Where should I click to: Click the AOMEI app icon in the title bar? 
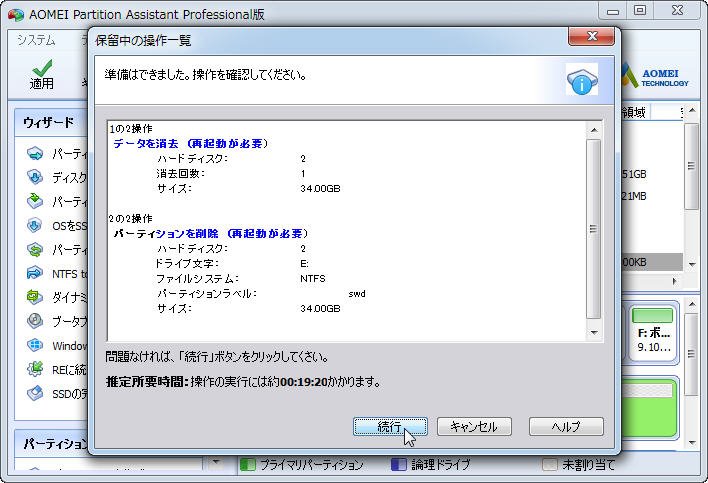tap(16, 15)
